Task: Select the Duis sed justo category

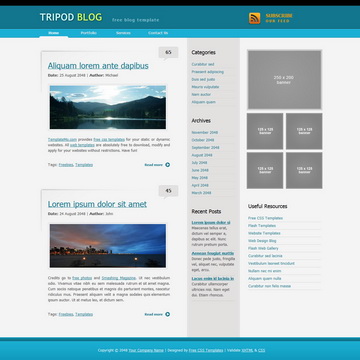Action: (203, 80)
